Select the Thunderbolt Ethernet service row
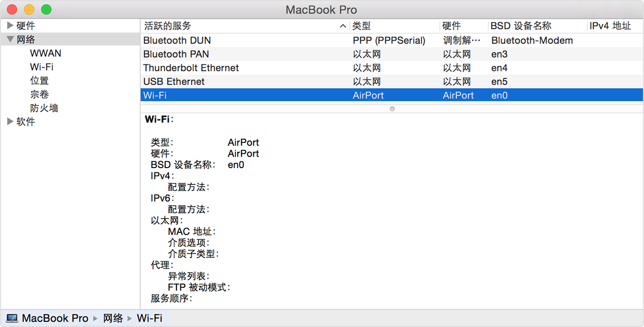 (391, 67)
